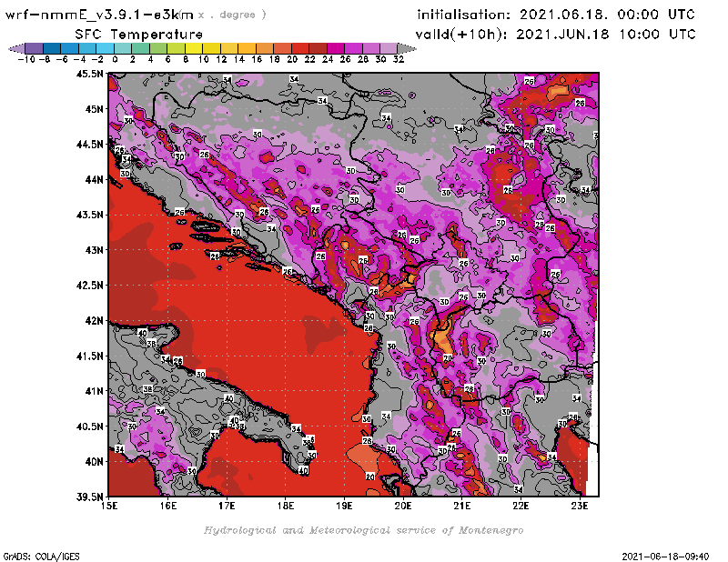The image size is (728, 562).
Task: Select the 18E longitude axis label
Action: pyautogui.click(x=286, y=506)
